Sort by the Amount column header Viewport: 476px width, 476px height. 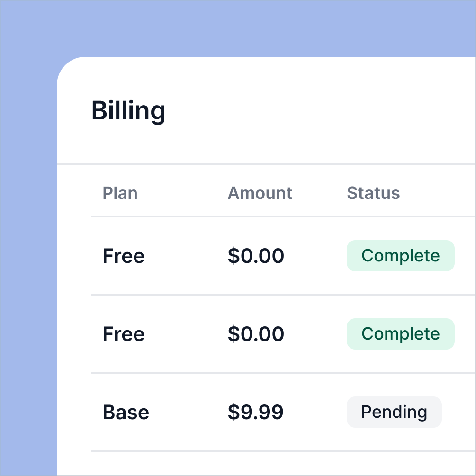point(260,193)
